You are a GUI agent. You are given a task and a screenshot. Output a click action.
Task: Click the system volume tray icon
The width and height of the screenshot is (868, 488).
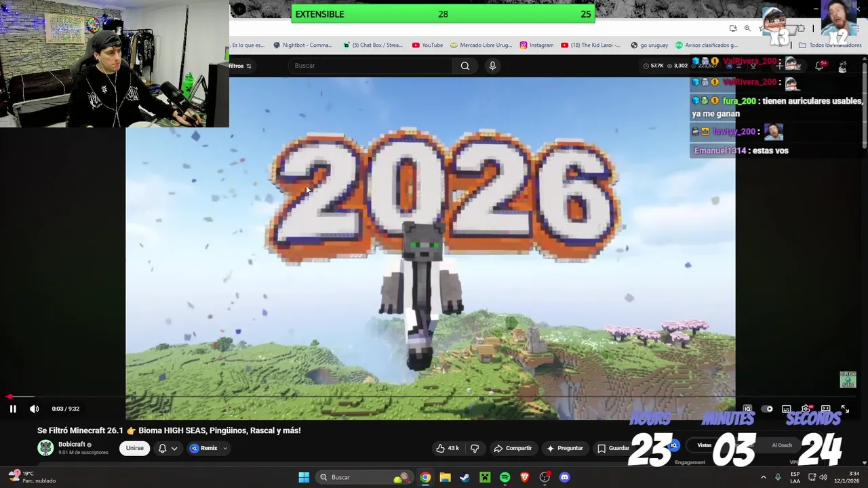pyautogui.click(x=823, y=477)
